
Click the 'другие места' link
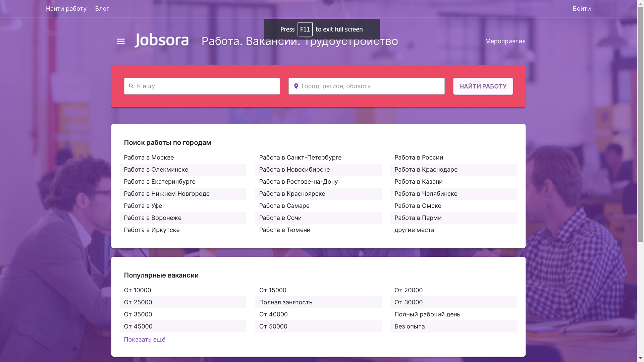414,230
